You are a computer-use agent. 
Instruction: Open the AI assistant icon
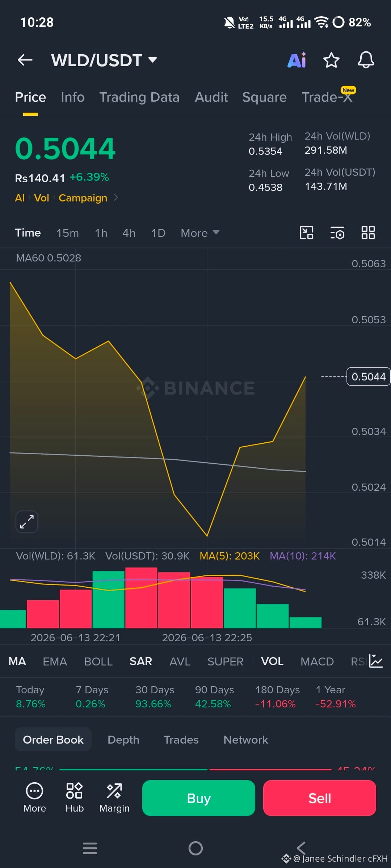point(297,60)
